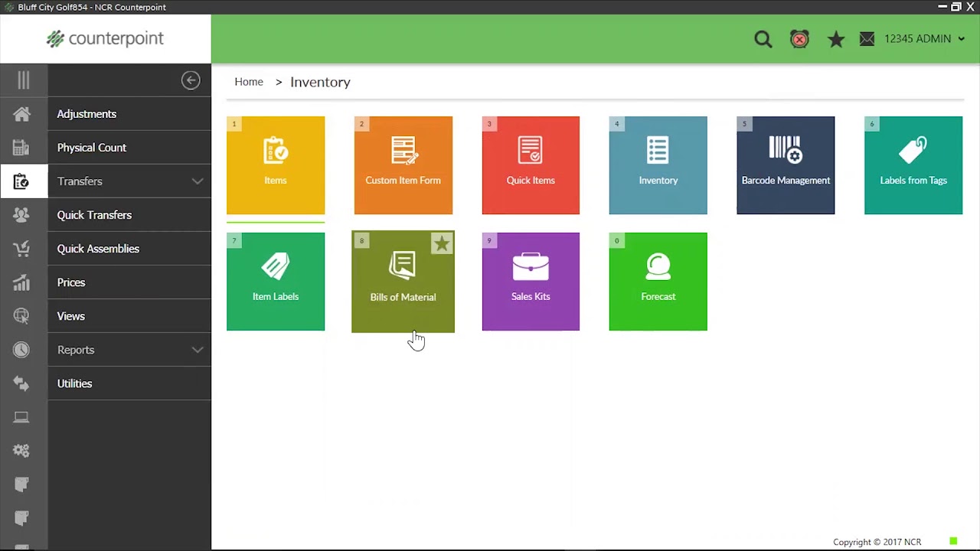Click the bar chart sidebar icon

click(21, 282)
